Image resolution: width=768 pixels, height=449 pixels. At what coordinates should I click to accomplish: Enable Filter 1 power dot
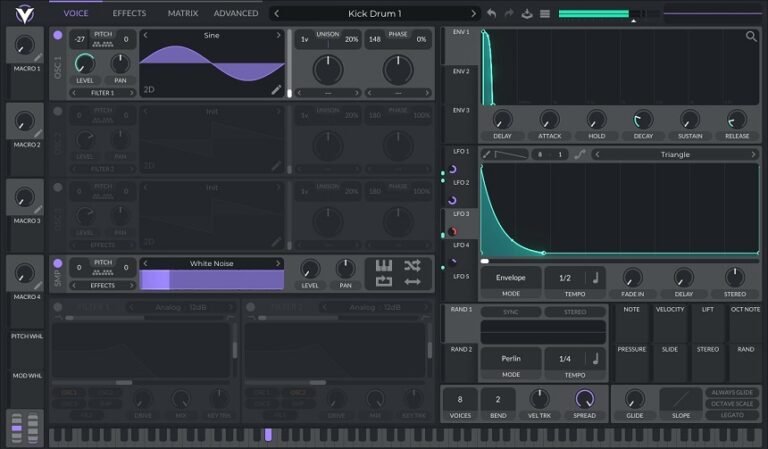(58, 307)
